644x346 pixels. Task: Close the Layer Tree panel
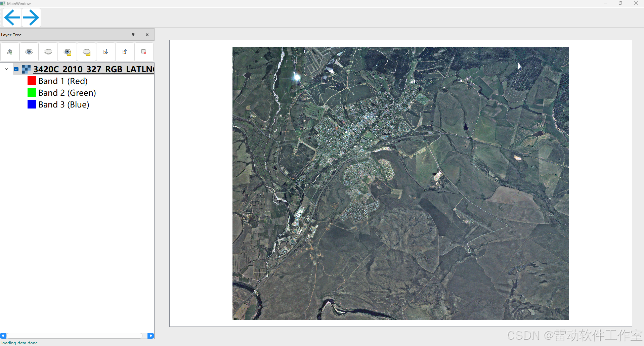pyautogui.click(x=147, y=35)
